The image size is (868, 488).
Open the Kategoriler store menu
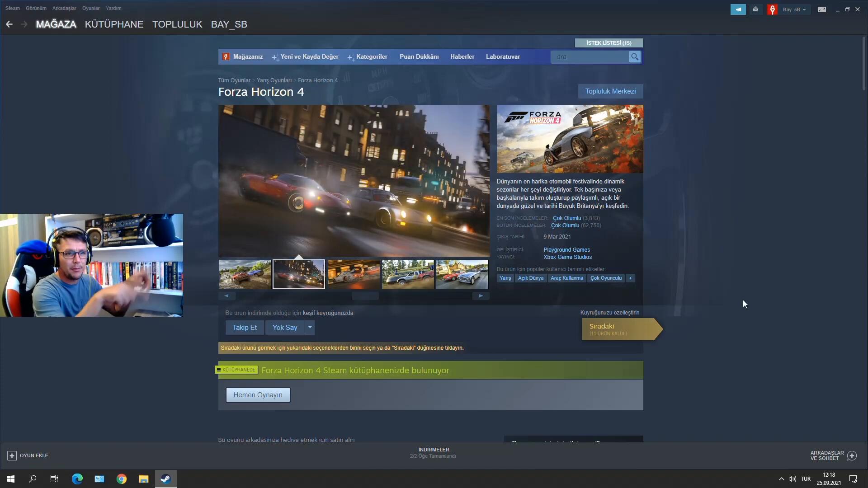(x=371, y=57)
